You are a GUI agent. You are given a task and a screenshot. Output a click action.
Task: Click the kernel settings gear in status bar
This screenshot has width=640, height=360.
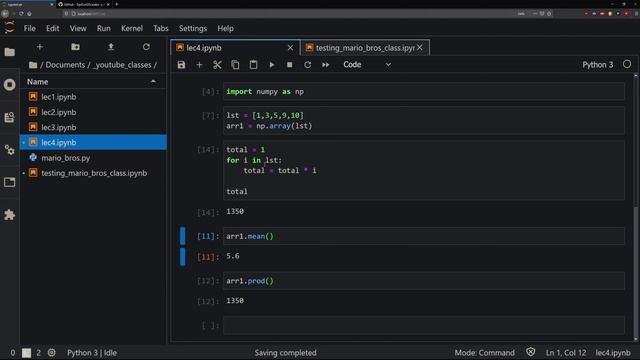(51, 352)
